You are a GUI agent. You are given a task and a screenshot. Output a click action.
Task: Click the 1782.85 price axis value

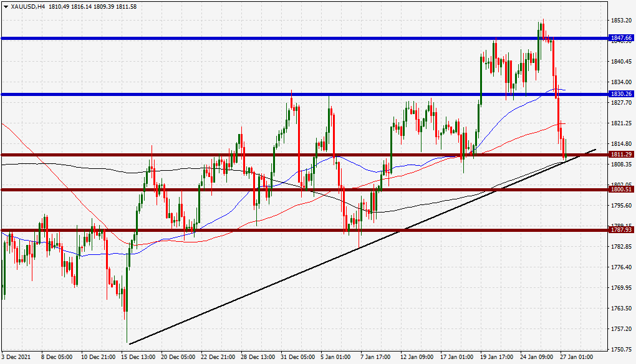[x=621, y=247]
